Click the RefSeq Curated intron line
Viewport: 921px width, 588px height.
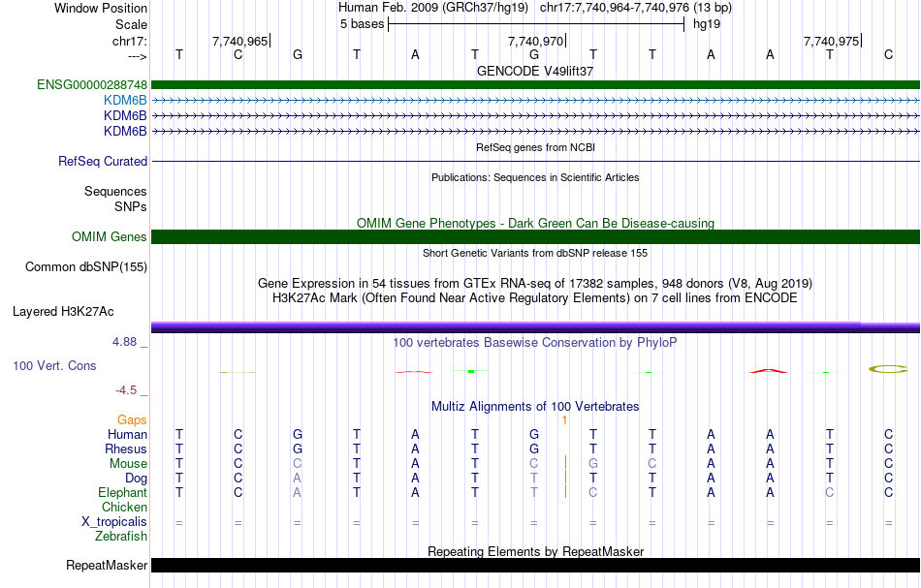coord(535,161)
